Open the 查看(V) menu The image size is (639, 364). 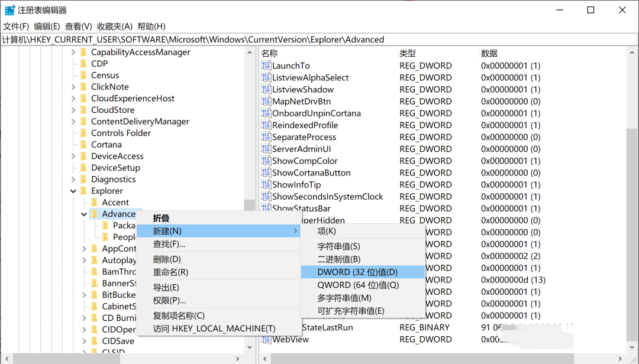pyautogui.click(x=78, y=27)
